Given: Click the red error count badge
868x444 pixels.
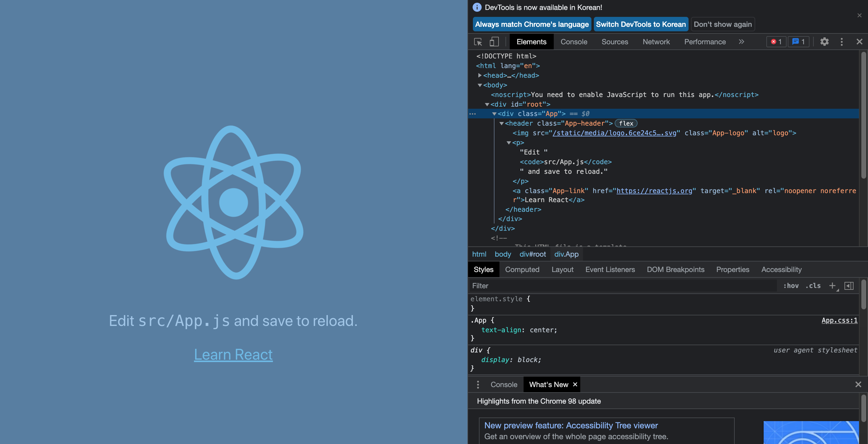Looking at the screenshot, I should pyautogui.click(x=776, y=42).
